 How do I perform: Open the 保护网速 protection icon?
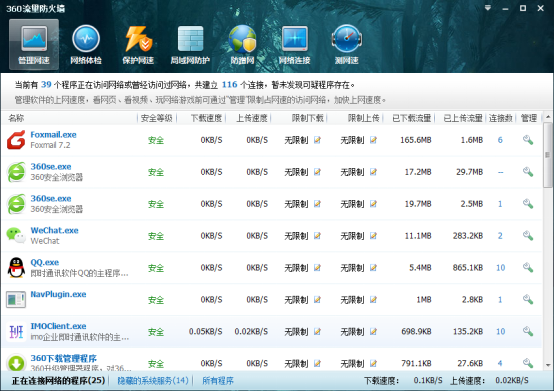[x=138, y=45]
